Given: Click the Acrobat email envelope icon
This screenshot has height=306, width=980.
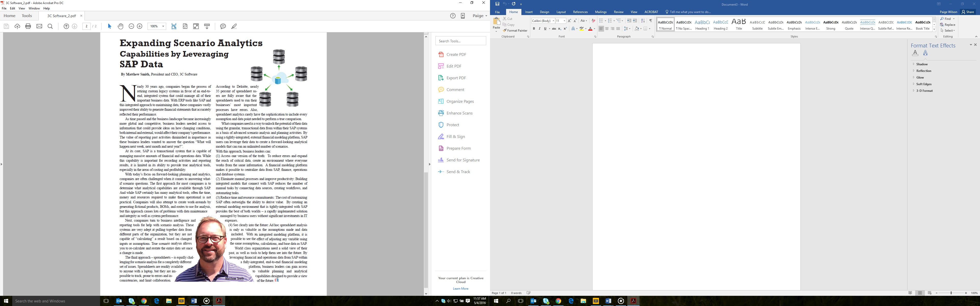Looking at the screenshot, I should [39, 26].
